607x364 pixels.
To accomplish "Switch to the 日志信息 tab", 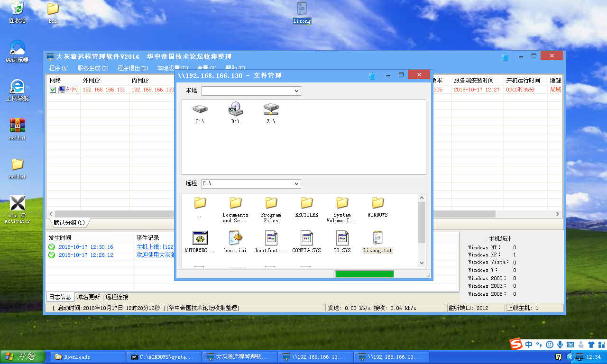I will point(60,297).
